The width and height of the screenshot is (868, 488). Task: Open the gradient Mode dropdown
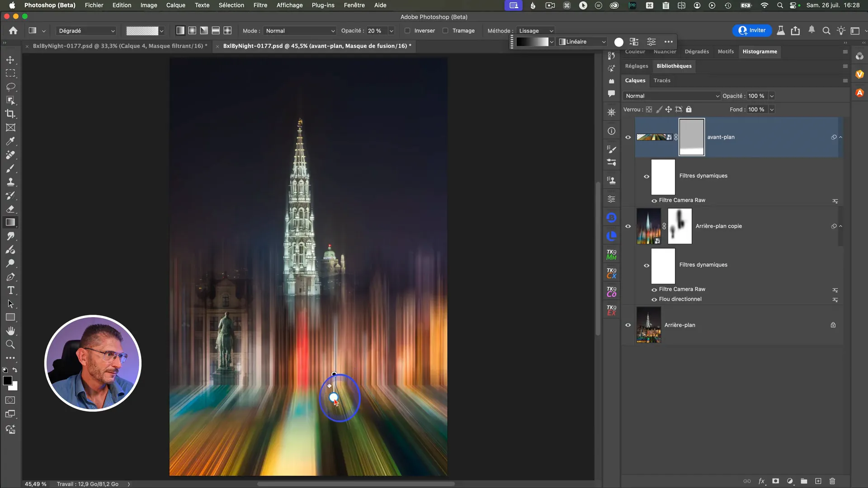[300, 31]
